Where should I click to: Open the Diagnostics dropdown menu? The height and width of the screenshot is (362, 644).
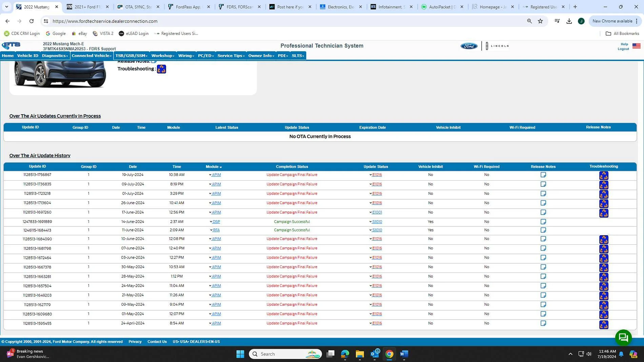(x=55, y=56)
